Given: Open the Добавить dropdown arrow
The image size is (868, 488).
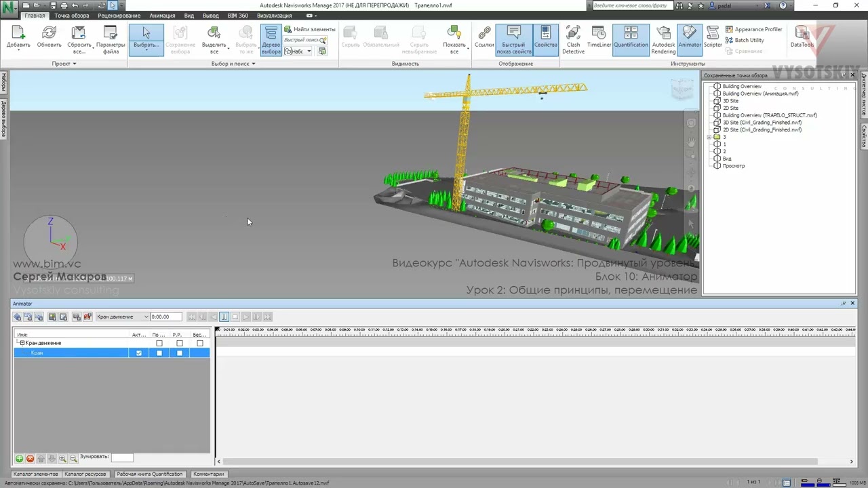Looking at the screenshot, I should point(18,50).
